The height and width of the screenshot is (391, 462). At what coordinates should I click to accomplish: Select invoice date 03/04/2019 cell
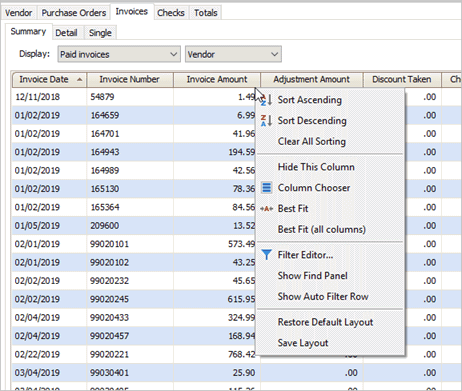49,372
